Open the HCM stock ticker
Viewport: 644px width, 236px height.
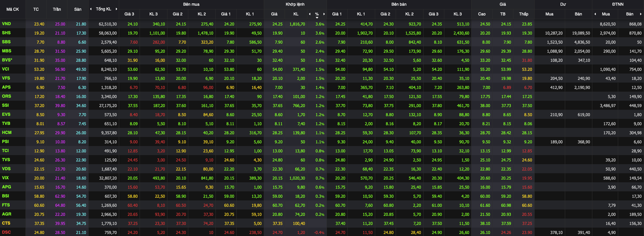[7, 133]
